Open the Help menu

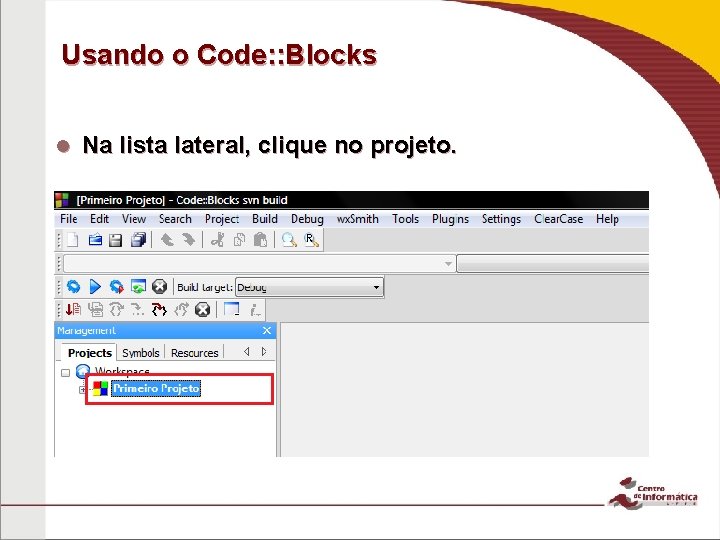pyautogui.click(x=607, y=219)
